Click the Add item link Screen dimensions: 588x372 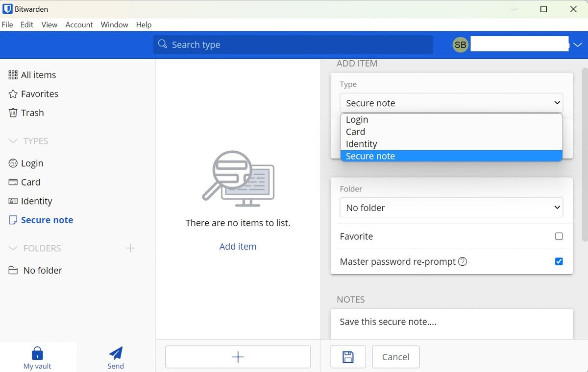(238, 246)
